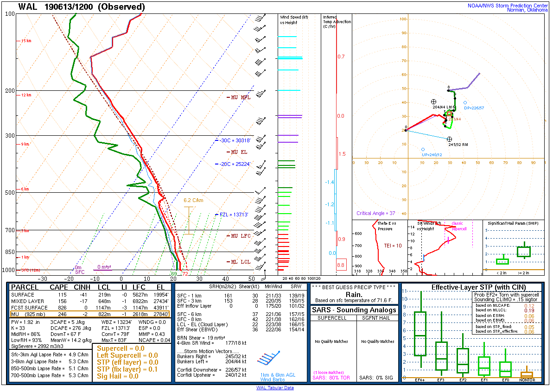Click 'WBZ = 13234'' value
The height and width of the screenshot is (392, 553).
pos(117,322)
